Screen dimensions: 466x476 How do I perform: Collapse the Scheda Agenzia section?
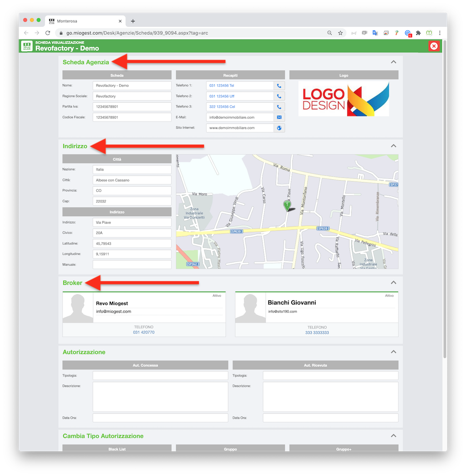point(394,62)
